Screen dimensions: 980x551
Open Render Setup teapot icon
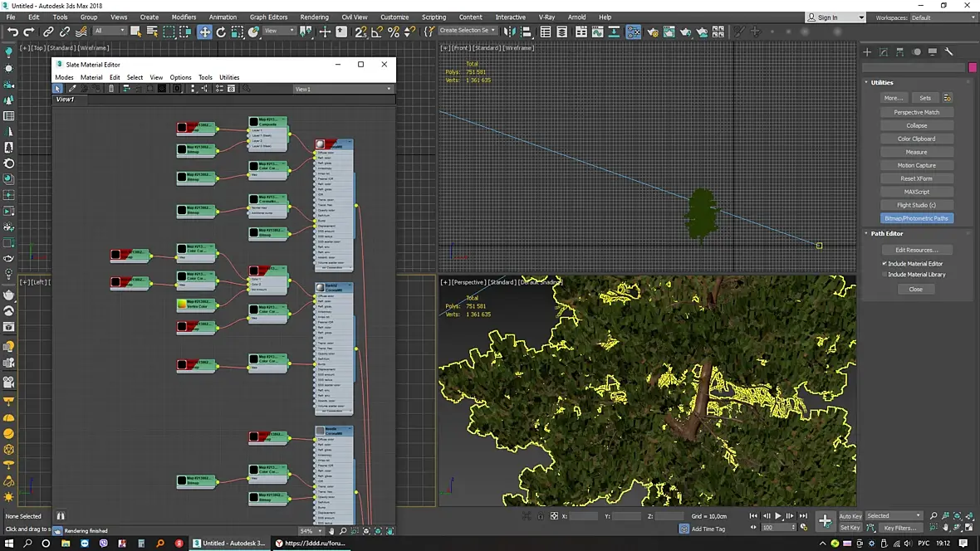pos(653,32)
